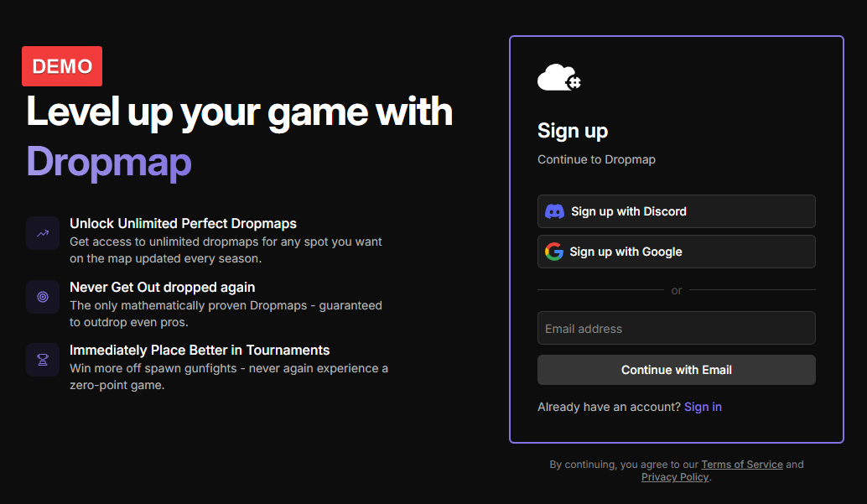This screenshot has height=504, width=867.
Task: Click the purple Dropmap heading text
Action: (x=108, y=162)
